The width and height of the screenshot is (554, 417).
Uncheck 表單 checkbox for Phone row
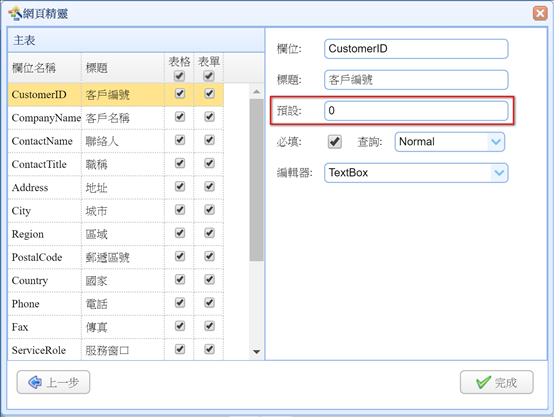point(209,303)
